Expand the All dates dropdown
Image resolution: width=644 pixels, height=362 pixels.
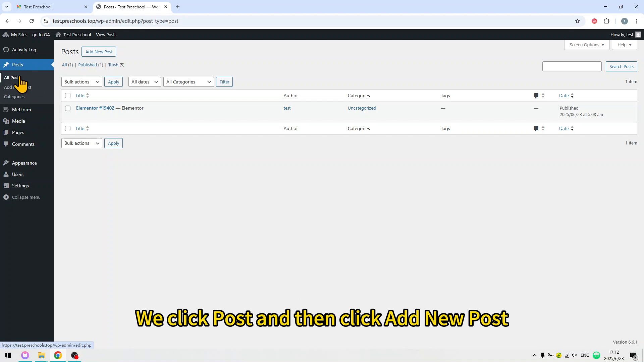144,82
